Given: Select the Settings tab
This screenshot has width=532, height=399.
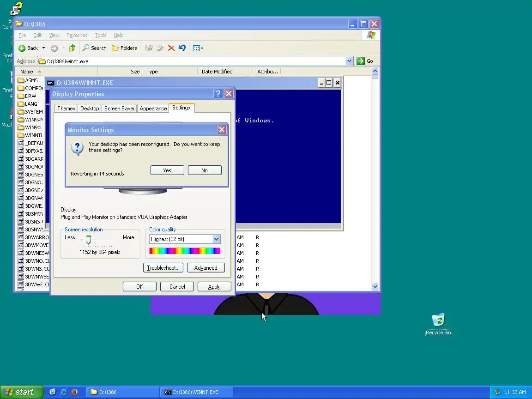Looking at the screenshot, I should coord(181,108).
